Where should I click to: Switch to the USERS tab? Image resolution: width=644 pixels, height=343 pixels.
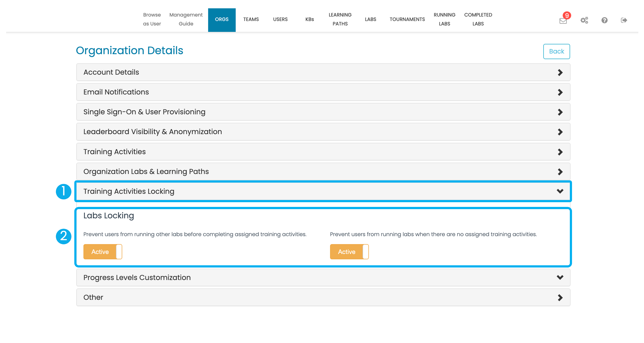click(280, 20)
